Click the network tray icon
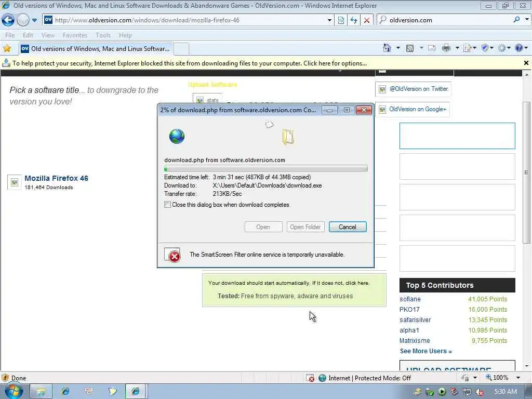This screenshot has height=399, width=532. tap(467, 392)
